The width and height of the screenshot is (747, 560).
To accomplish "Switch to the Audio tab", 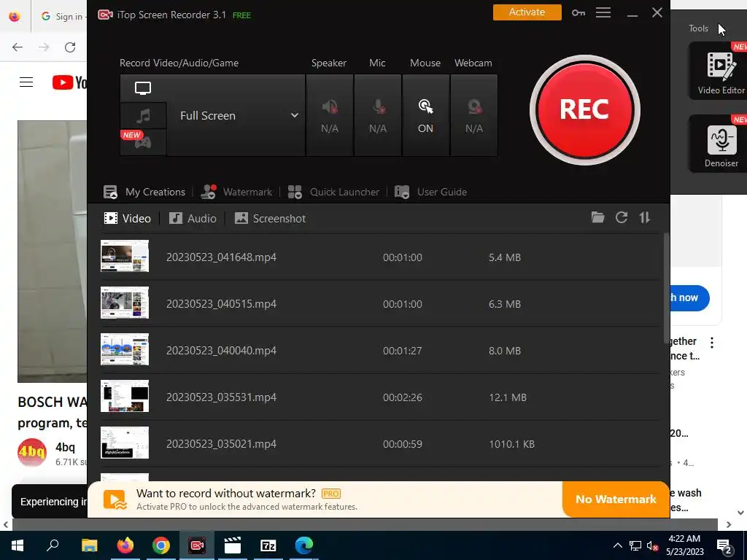I will pos(193,219).
